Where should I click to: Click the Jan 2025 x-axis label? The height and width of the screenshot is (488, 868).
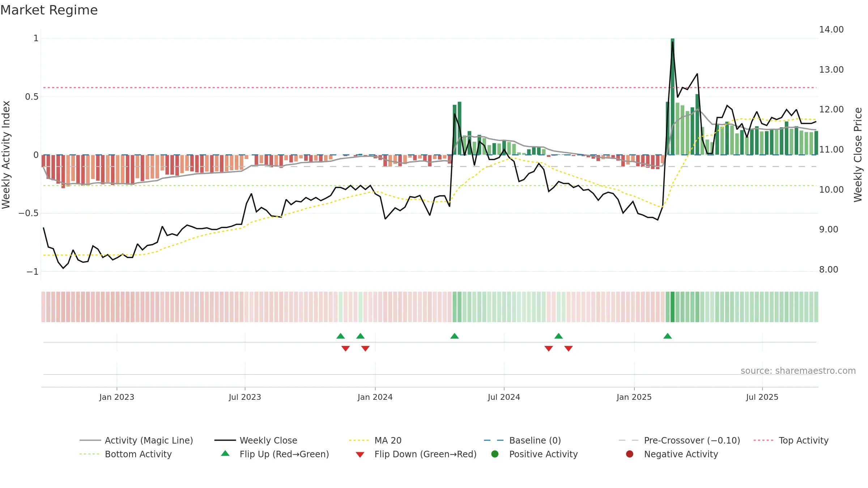coord(634,397)
